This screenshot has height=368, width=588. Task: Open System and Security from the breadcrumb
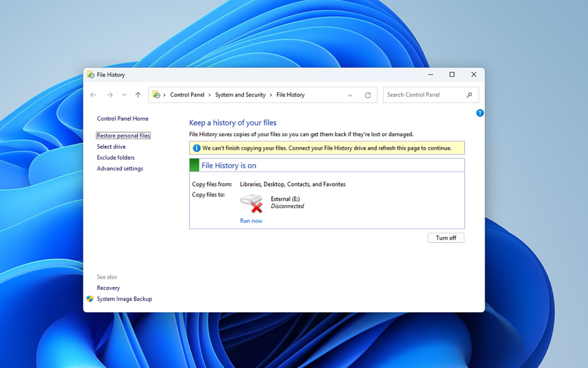click(240, 94)
